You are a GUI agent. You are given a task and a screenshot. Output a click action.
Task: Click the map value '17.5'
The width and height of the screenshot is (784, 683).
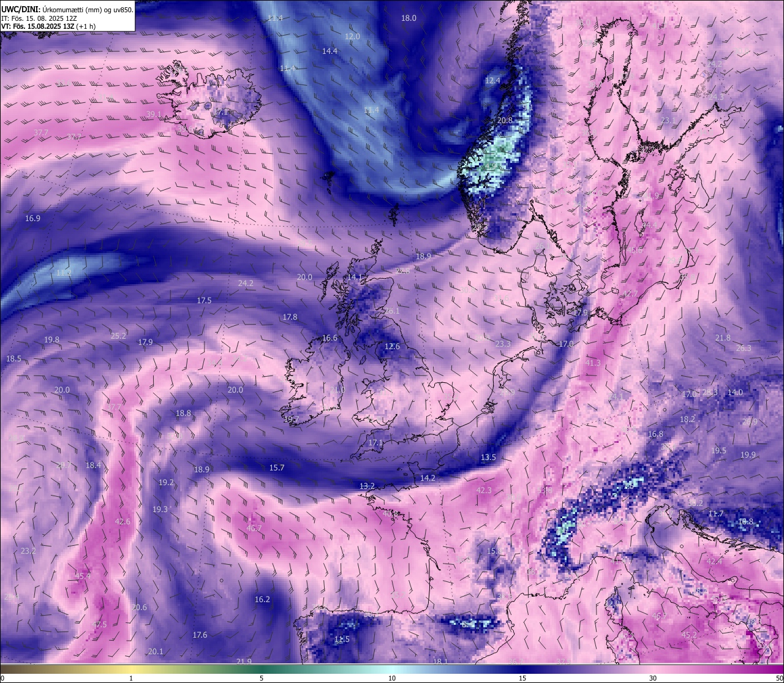[204, 301]
